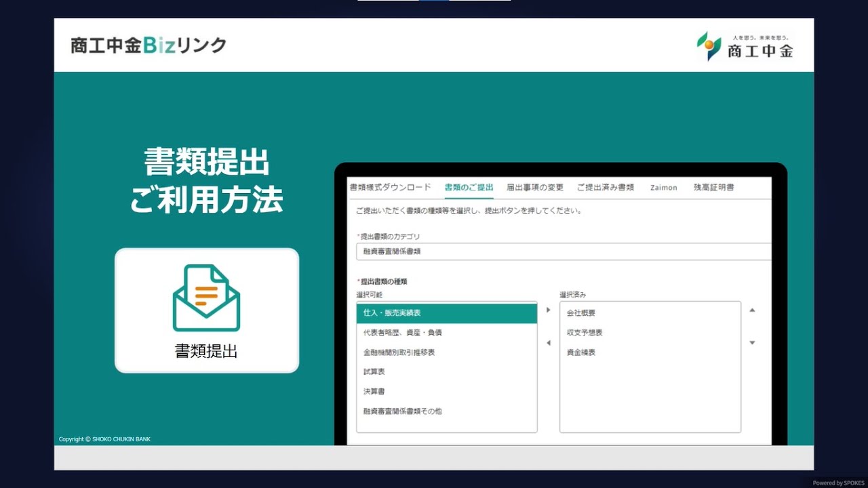Viewport: 868px width, 488px height.
Task: Open the ご提出済み書類 tab
Action: click(606, 187)
